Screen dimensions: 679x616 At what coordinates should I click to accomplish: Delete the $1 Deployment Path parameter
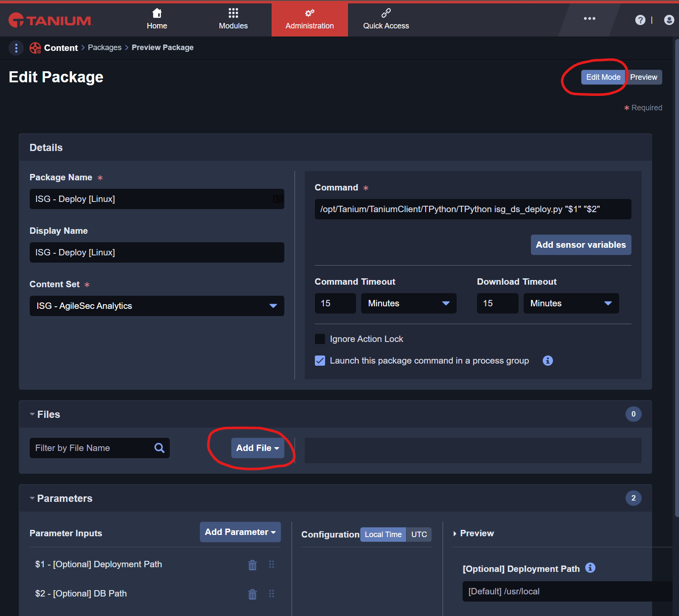click(253, 565)
